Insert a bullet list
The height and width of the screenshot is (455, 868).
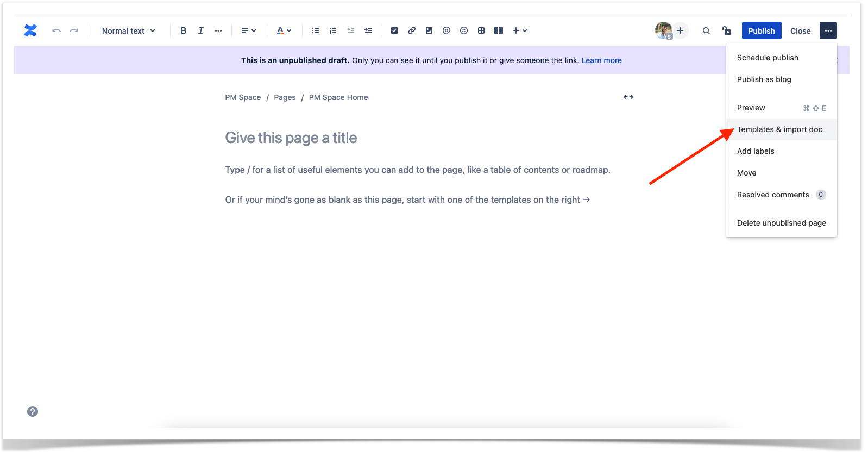(x=316, y=30)
